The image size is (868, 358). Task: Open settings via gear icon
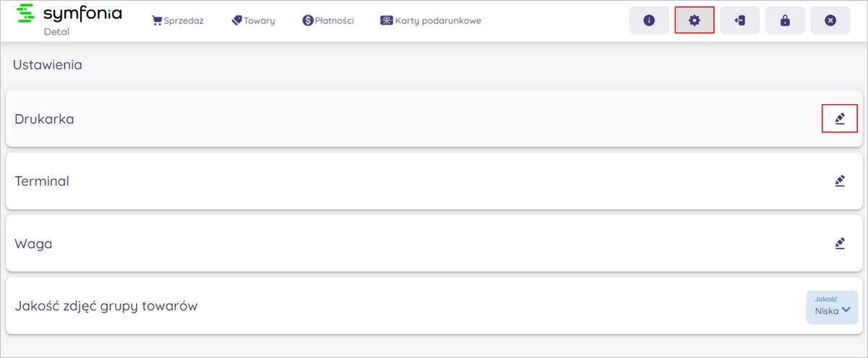pos(694,21)
